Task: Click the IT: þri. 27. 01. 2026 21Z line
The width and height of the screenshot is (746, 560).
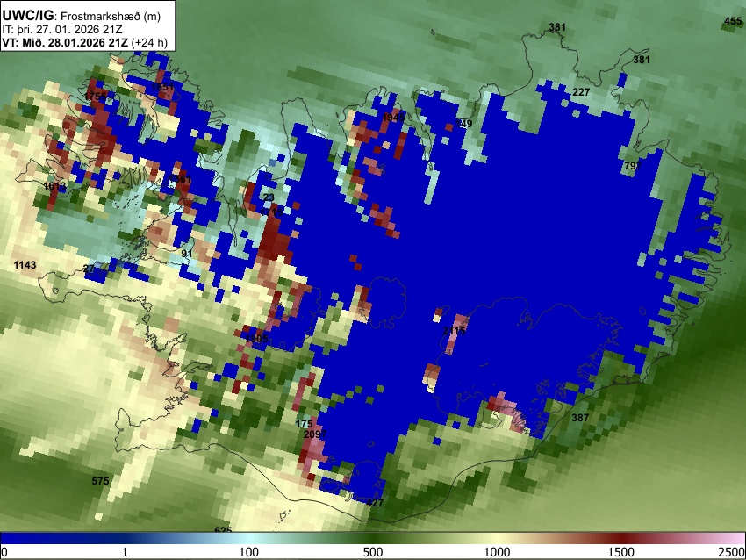Action: 62,29
